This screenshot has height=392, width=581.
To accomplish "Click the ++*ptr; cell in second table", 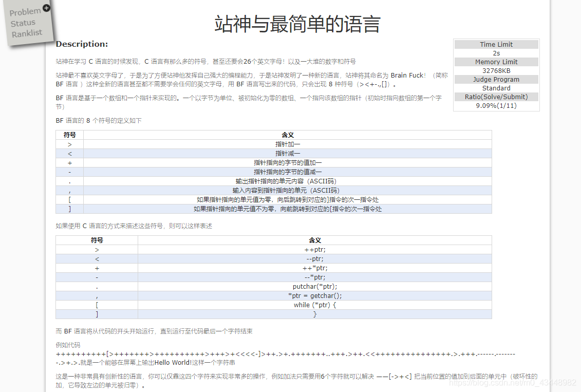I will [x=314, y=268].
